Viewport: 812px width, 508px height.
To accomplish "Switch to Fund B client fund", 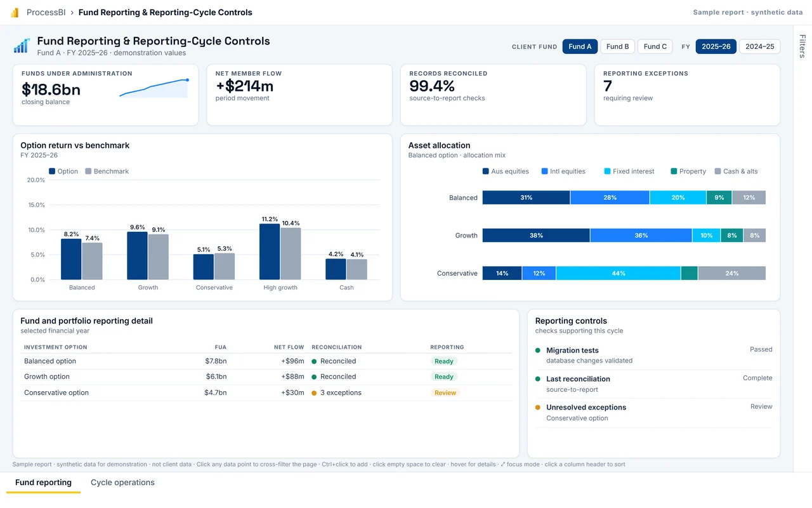I will [617, 46].
